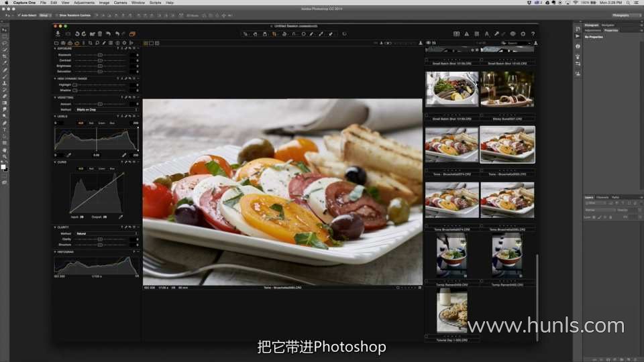Select Photoshop Brush tool
The image size is (644, 362).
[5, 76]
